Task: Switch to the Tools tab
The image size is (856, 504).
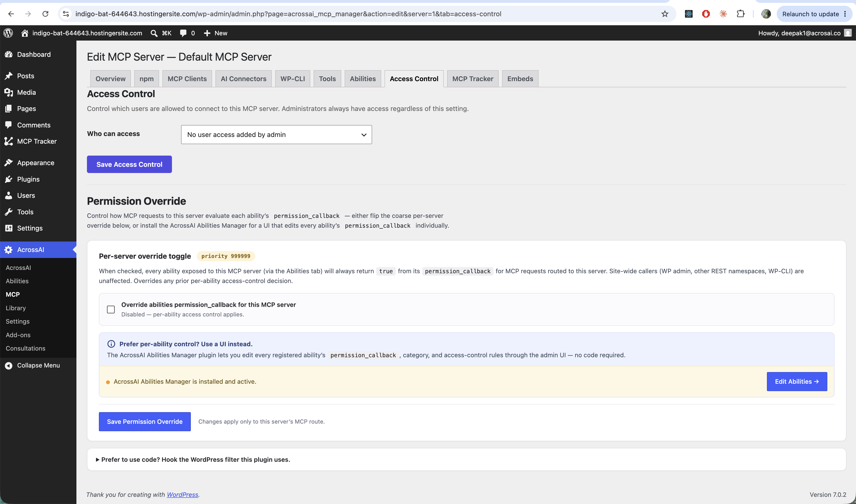Action: tap(327, 79)
